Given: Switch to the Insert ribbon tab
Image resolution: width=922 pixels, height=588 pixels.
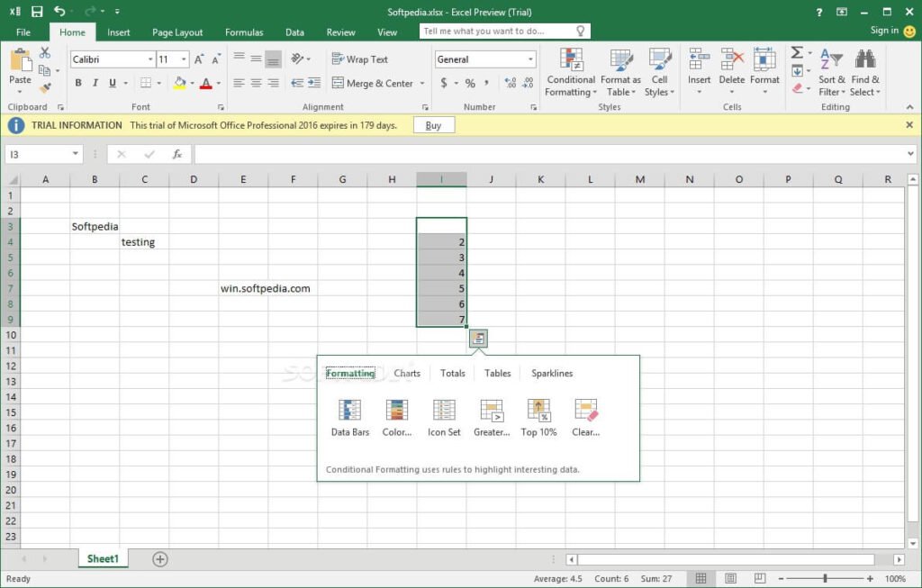Looking at the screenshot, I should (x=118, y=32).
